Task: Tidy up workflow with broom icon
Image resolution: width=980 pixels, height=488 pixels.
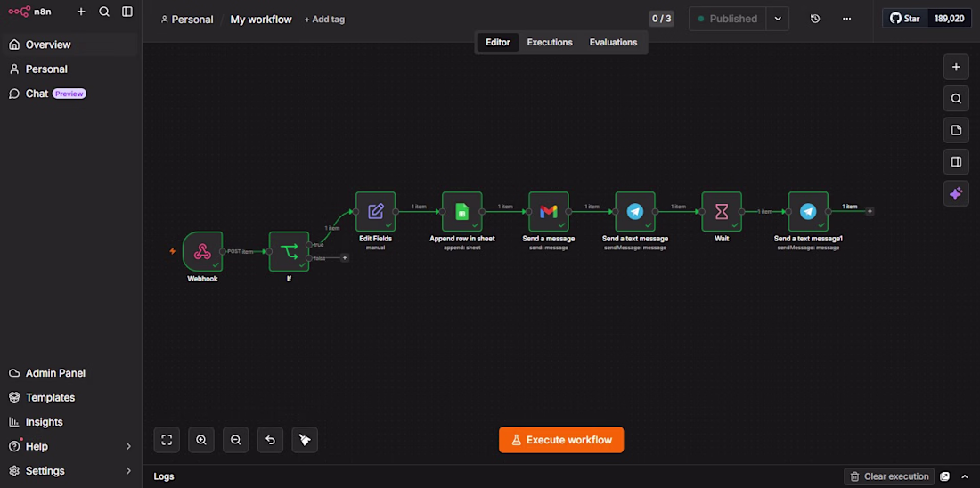Action: pos(305,440)
